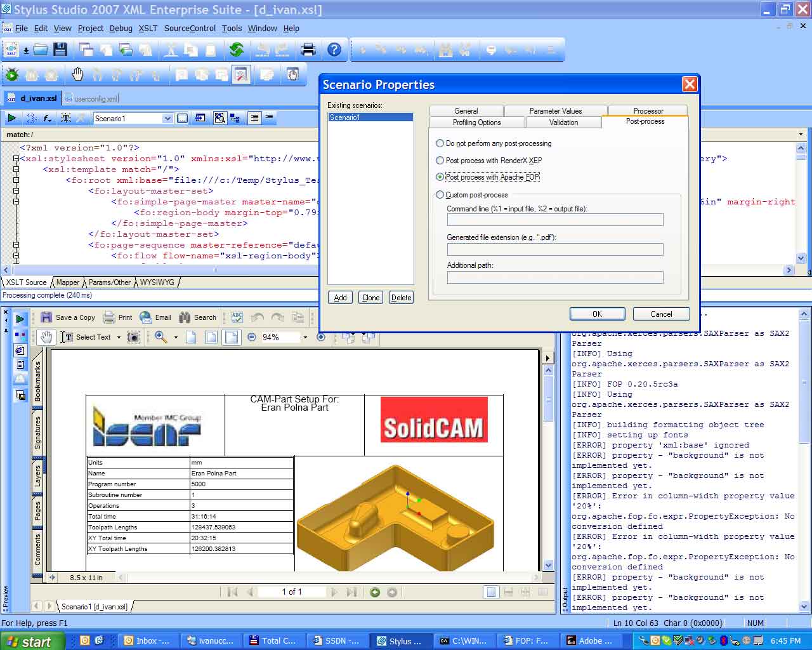Open the Scenario1 combo box dropdown
Image resolution: width=812 pixels, height=650 pixels.
click(167, 118)
